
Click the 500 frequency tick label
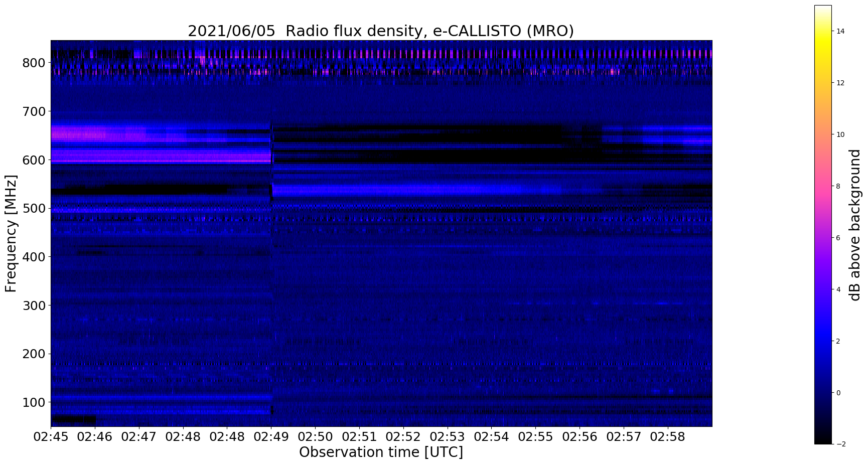(35, 208)
